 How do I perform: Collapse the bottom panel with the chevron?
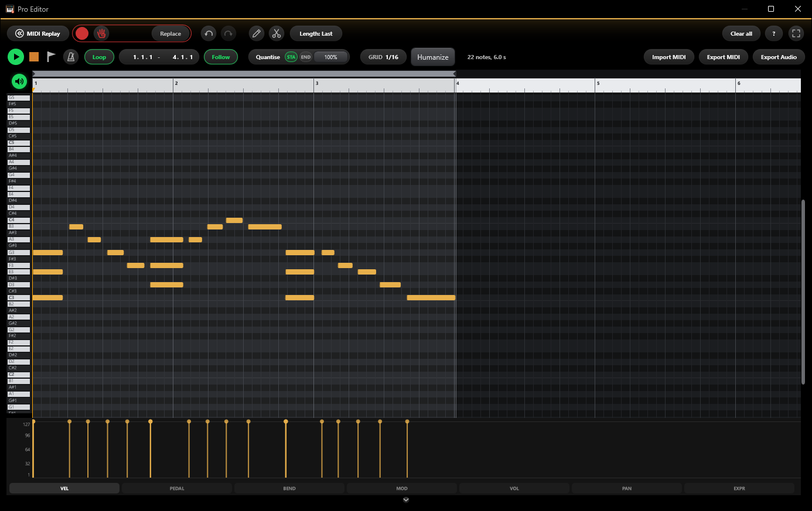pos(406,500)
